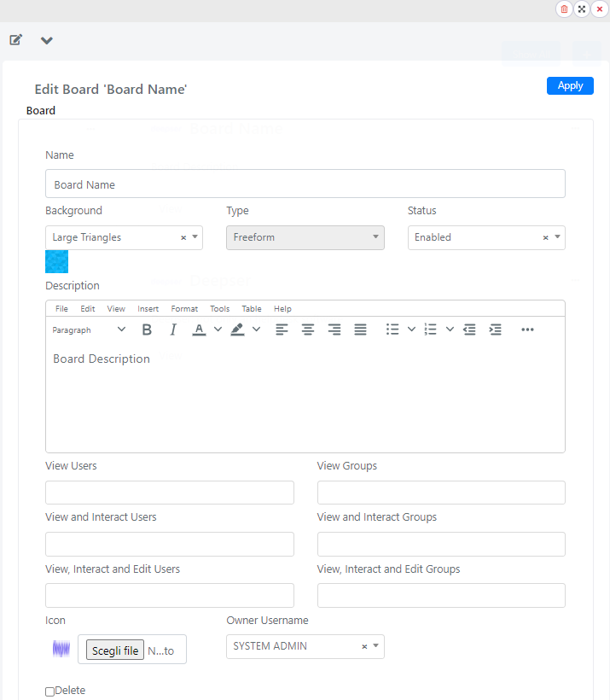Open the Edit menu in editor
This screenshot has width=610, height=700.
88,309
